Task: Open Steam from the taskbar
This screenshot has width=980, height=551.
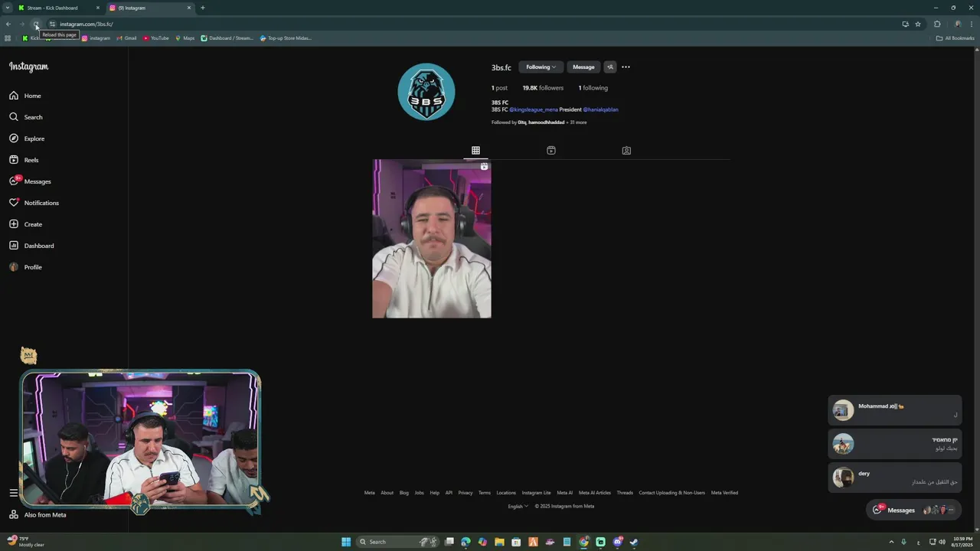Action: 634,542
